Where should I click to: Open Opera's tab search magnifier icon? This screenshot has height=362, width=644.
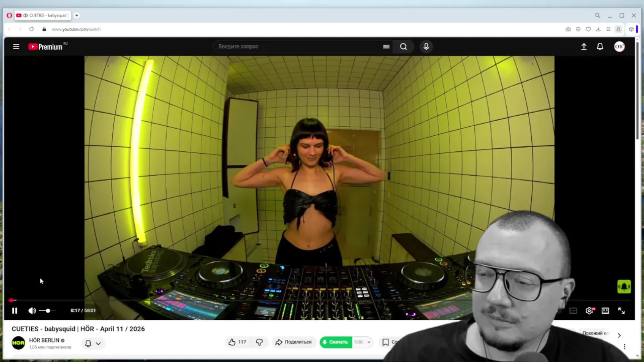tap(597, 16)
